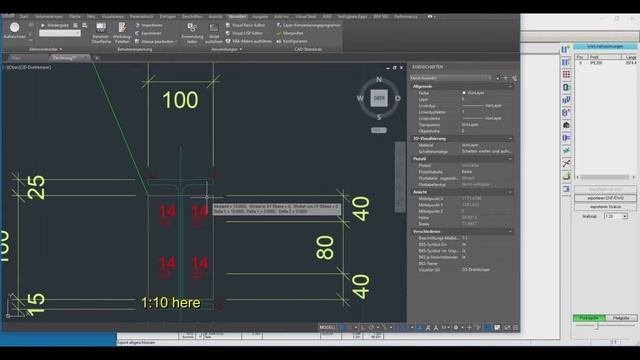Switch to Verwalten ribbon tab
The image size is (640, 360).
click(x=237, y=17)
